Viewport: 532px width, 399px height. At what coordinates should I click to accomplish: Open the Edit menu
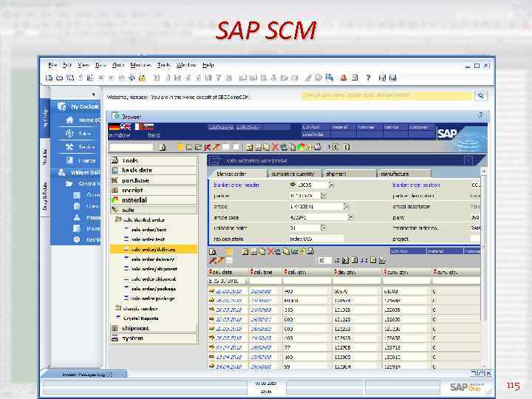(x=66, y=65)
